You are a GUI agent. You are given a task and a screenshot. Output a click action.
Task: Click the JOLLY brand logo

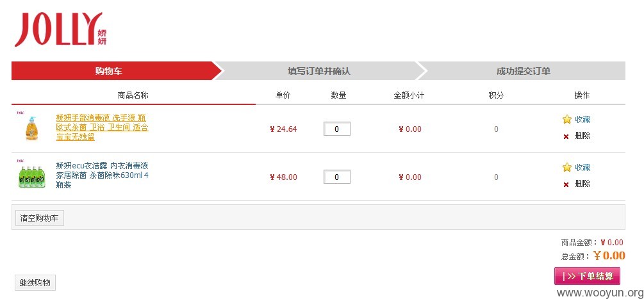[61, 29]
